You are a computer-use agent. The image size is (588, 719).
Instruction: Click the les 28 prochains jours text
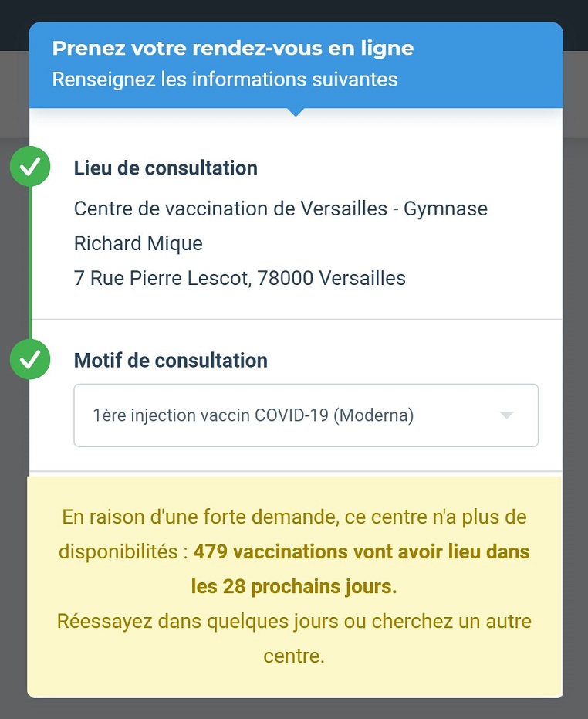click(294, 586)
